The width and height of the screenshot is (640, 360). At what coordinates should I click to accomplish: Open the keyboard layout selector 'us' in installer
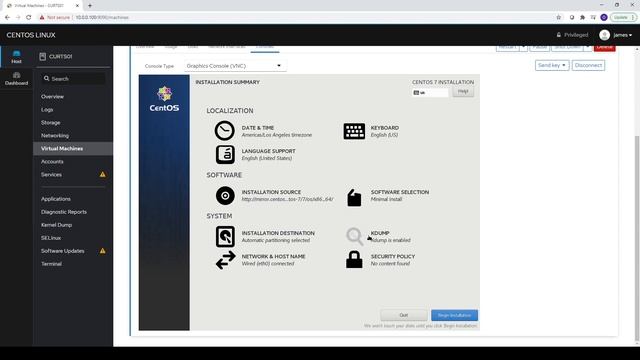click(x=430, y=93)
